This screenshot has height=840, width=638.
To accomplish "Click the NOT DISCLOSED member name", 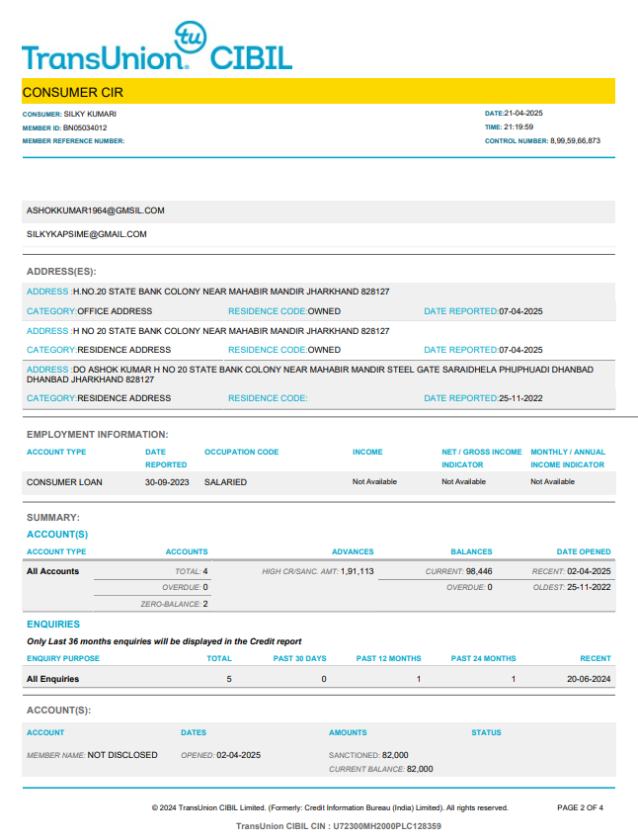I will click(122, 755).
